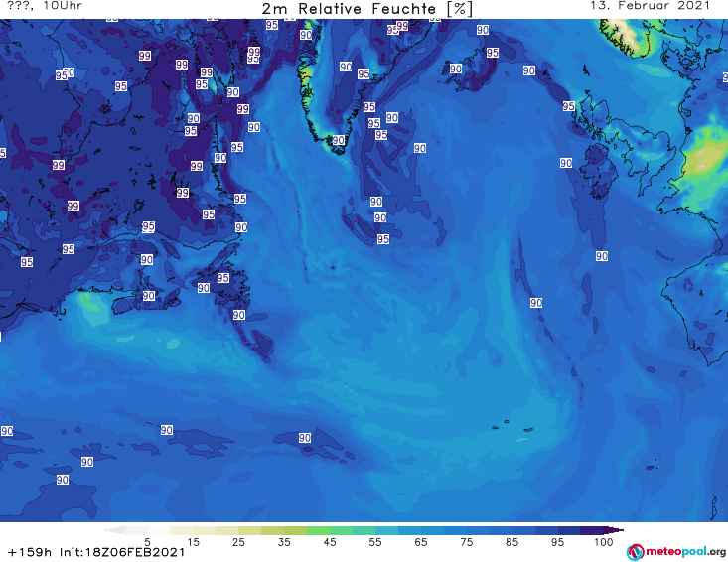The width and height of the screenshot is (728, 562).
Task: Click the pale yellow colorbar segment above 15
Action: (x=204, y=530)
